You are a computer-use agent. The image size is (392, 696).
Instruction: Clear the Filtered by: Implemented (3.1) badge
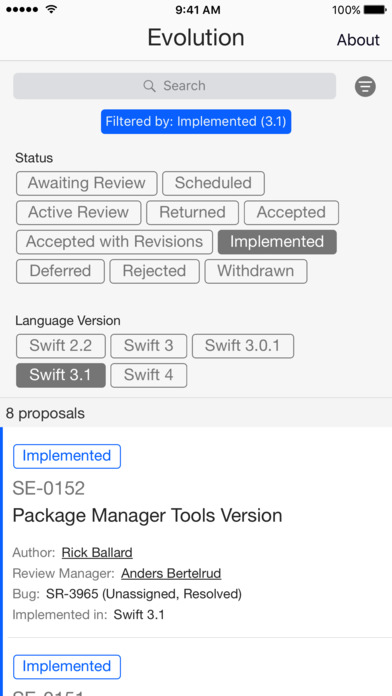point(196,122)
